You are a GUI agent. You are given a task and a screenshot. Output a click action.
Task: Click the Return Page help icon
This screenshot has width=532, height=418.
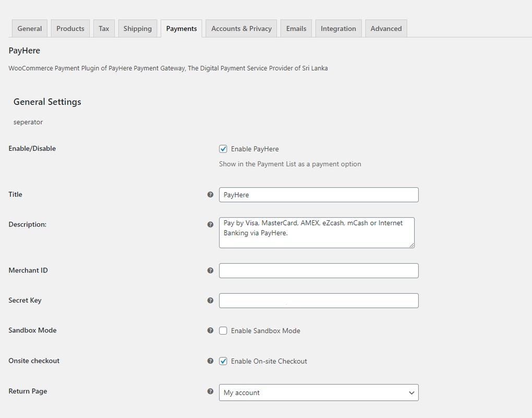point(210,391)
